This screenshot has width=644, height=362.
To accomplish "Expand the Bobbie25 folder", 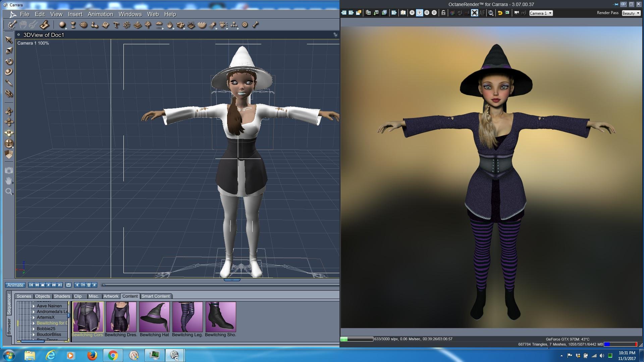I will (34, 329).
